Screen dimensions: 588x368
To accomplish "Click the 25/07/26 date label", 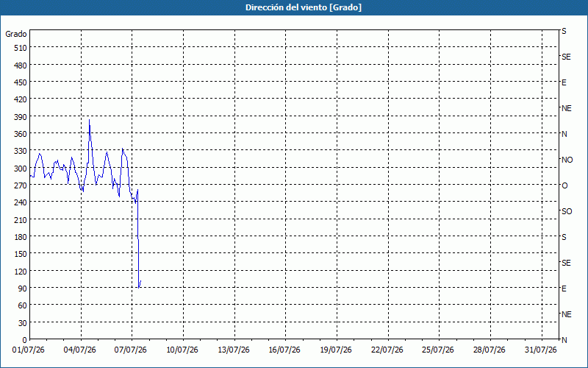I will [x=438, y=350].
